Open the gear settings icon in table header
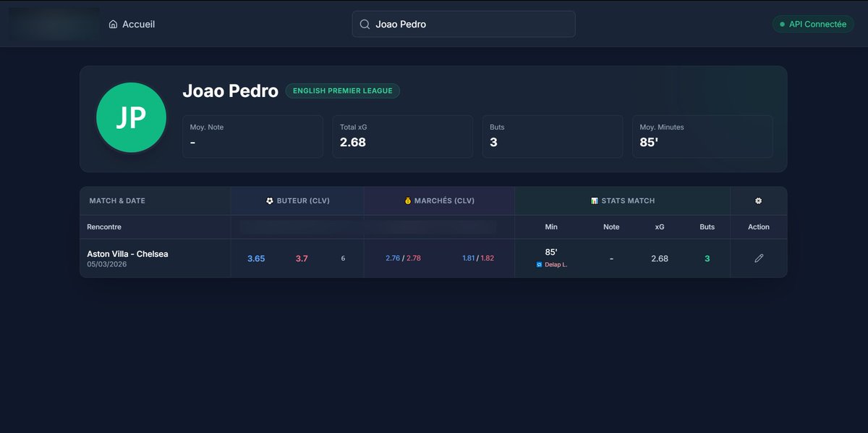The height and width of the screenshot is (433, 868). (x=759, y=201)
